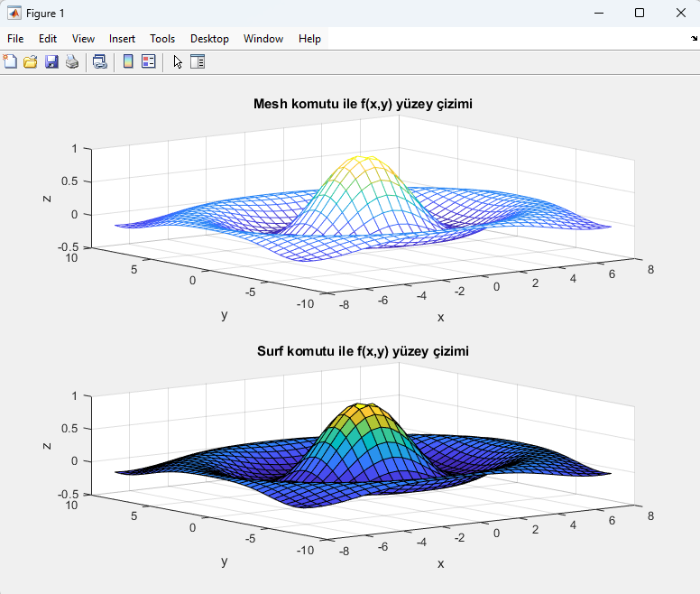Open the File menu
This screenshot has height=594, width=700.
[x=15, y=39]
